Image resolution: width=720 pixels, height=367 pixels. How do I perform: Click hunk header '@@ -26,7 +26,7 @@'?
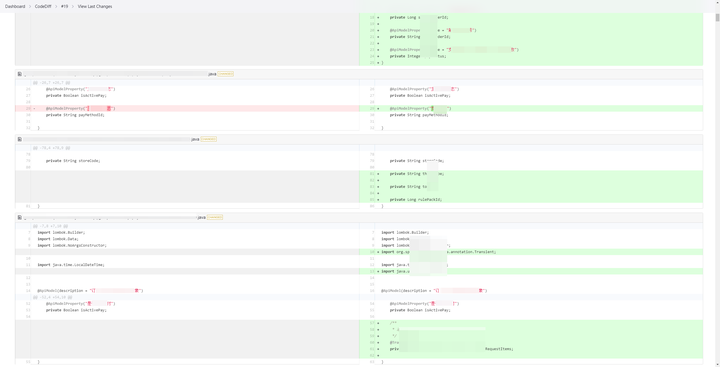pos(51,83)
